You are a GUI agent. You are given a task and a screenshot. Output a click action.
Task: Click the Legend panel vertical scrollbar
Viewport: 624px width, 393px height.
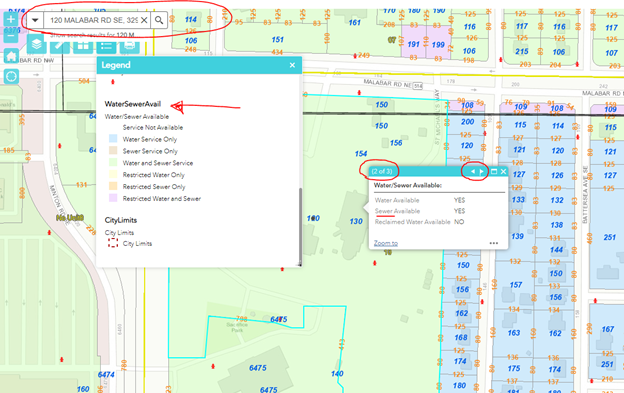pyautogui.click(x=300, y=227)
